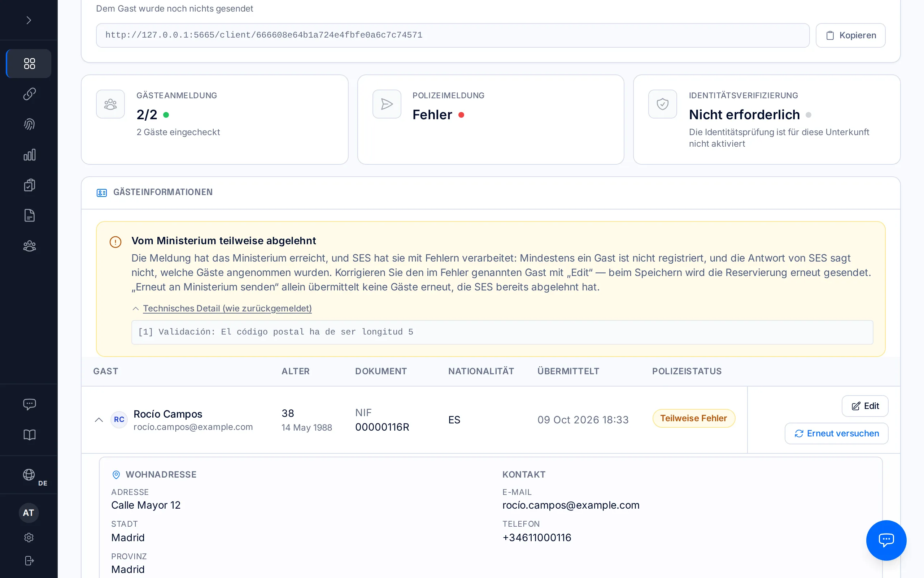Click the Identitätsverifizierung shield icon
The height and width of the screenshot is (578, 924).
(662, 104)
